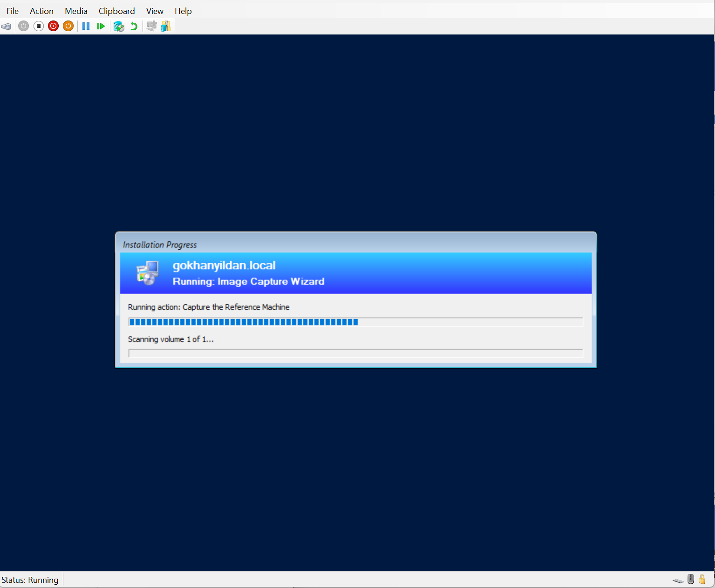Open the Clipboard menu
Screen dimensions: 715x588
point(116,11)
